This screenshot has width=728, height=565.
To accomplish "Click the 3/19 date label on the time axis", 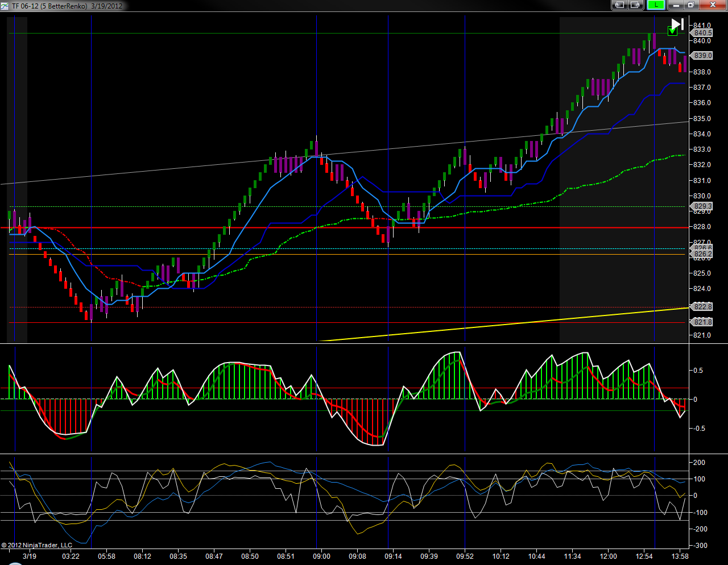I will click(30, 556).
